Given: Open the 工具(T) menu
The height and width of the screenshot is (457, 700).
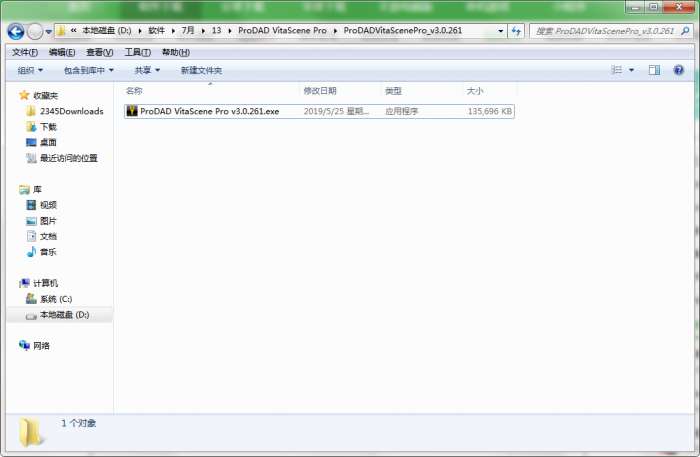Looking at the screenshot, I should [x=138, y=52].
